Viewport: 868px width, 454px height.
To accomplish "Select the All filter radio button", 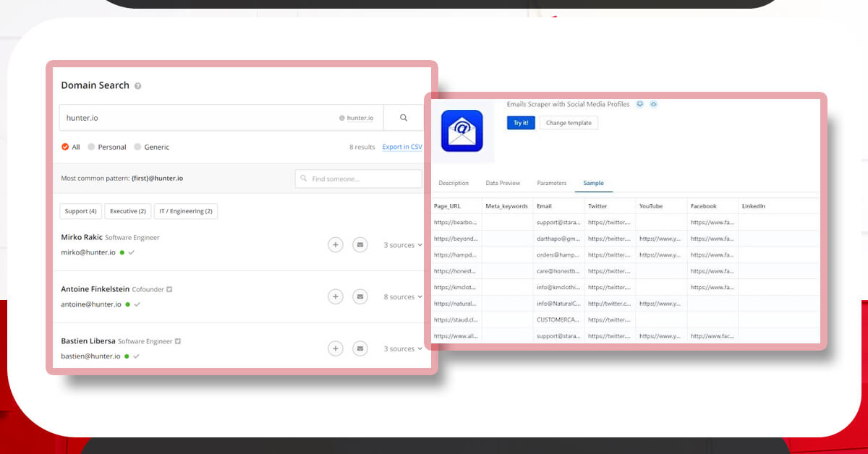I will coord(65,147).
